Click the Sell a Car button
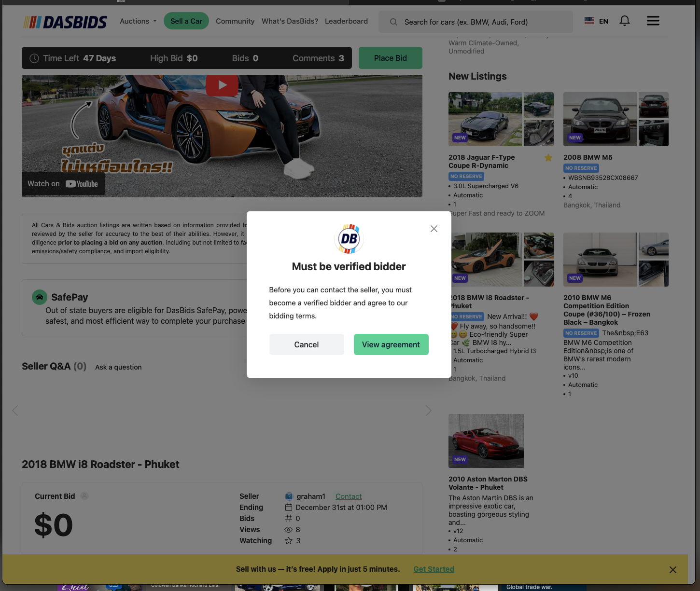This screenshot has height=591, width=700. [186, 21]
